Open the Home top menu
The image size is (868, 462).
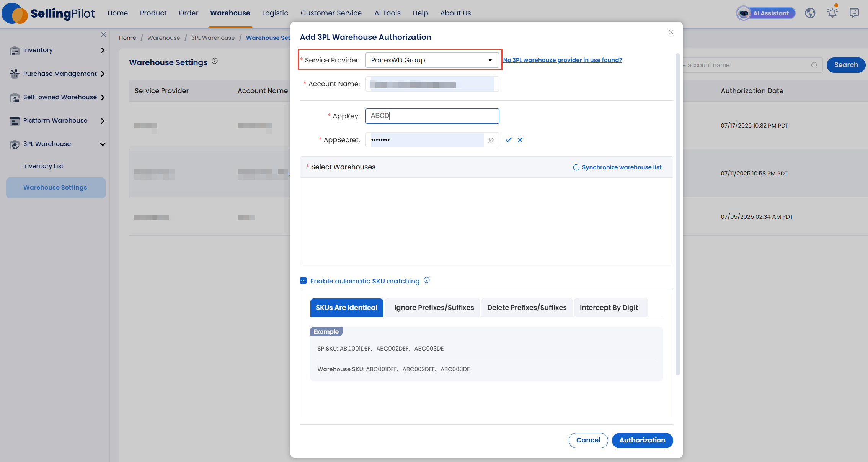(x=117, y=13)
